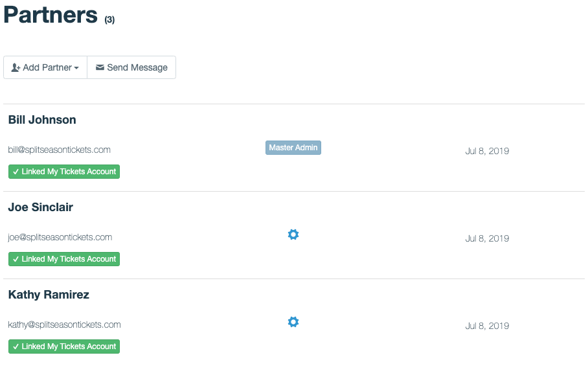Click the name Joe Sinclair

(x=40, y=207)
